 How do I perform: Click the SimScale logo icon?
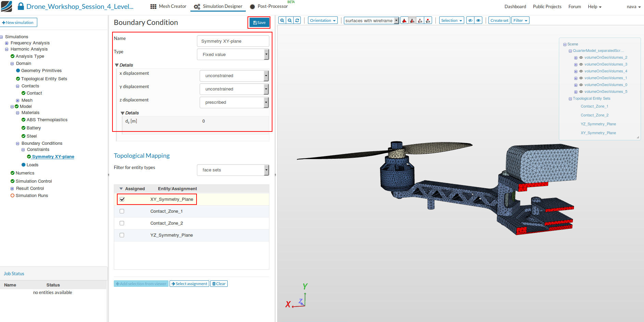coord(6,6)
